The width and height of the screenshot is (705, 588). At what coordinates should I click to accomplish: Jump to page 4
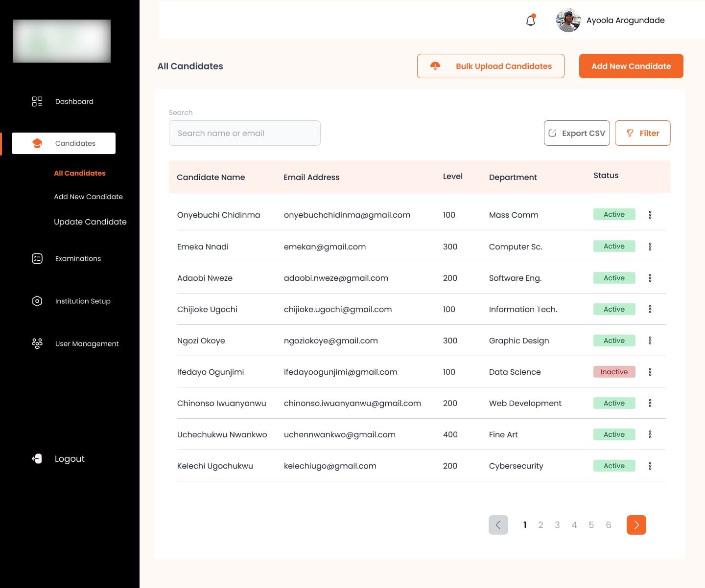click(x=574, y=525)
